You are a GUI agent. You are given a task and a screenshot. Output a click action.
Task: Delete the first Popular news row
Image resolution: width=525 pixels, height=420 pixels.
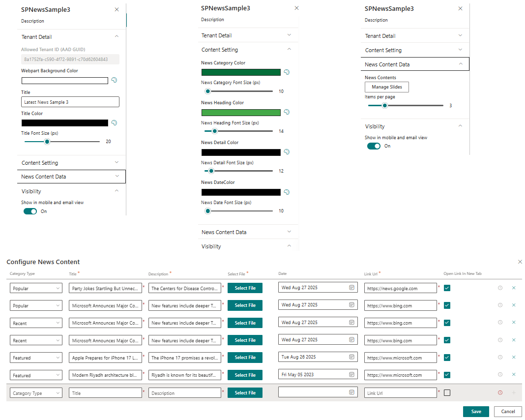coord(514,288)
